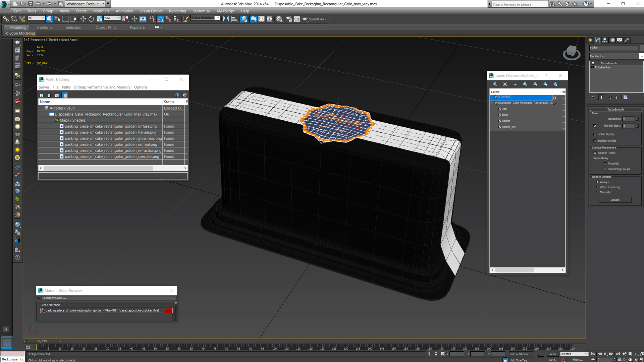Open the Utilities hammer panel tab
The height and width of the screenshot is (362, 644).
click(x=627, y=40)
